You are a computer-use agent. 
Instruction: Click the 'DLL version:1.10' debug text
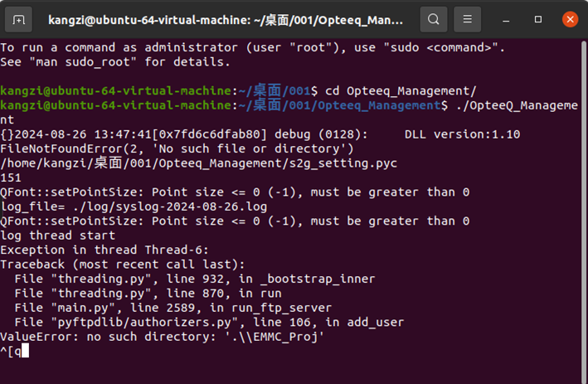pyautogui.click(x=462, y=134)
